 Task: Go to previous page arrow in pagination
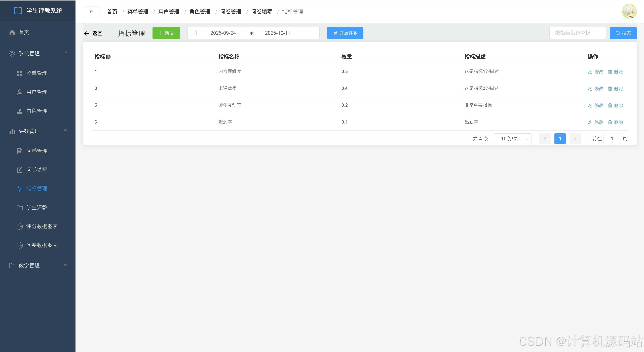point(545,139)
